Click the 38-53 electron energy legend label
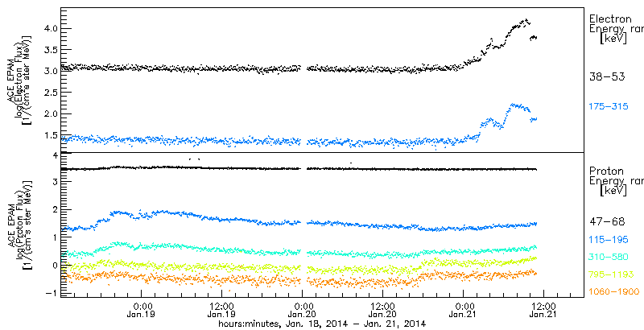 pyautogui.click(x=607, y=76)
